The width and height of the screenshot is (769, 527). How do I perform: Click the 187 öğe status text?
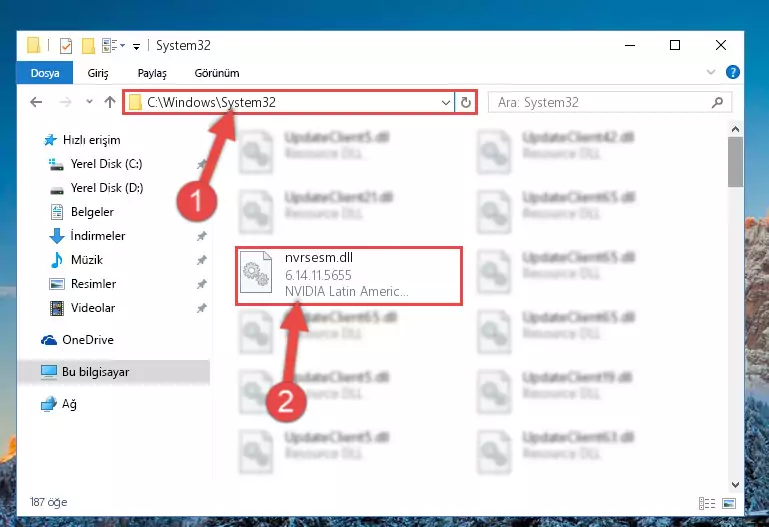point(48,502)
